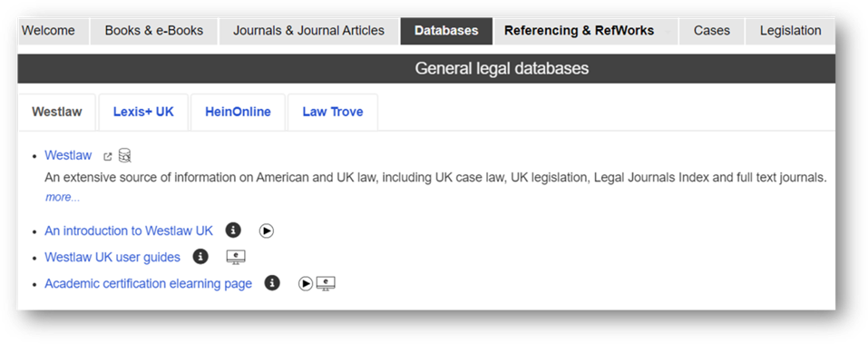
Task: Click the external link icon next to Westlaw
Action: click(x=108, y=157)
